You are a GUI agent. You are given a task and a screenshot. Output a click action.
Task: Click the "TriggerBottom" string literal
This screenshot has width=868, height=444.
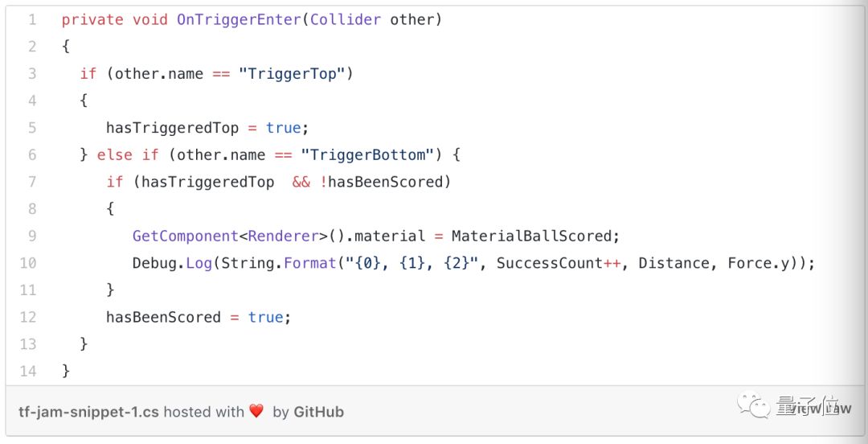(x=367, y=154)
